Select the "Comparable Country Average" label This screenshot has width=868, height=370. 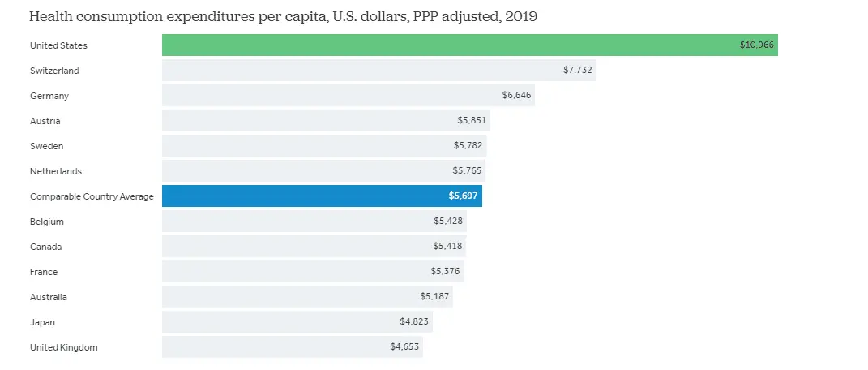pos(92,196)
